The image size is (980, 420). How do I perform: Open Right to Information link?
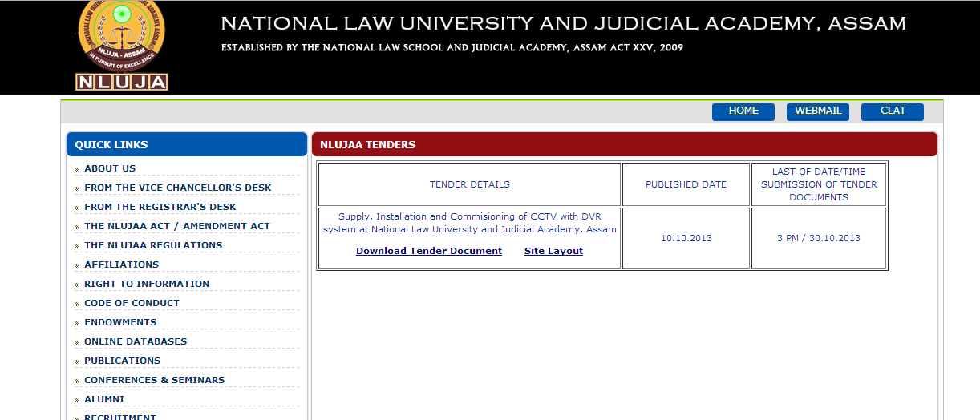(x=147, y=284)
